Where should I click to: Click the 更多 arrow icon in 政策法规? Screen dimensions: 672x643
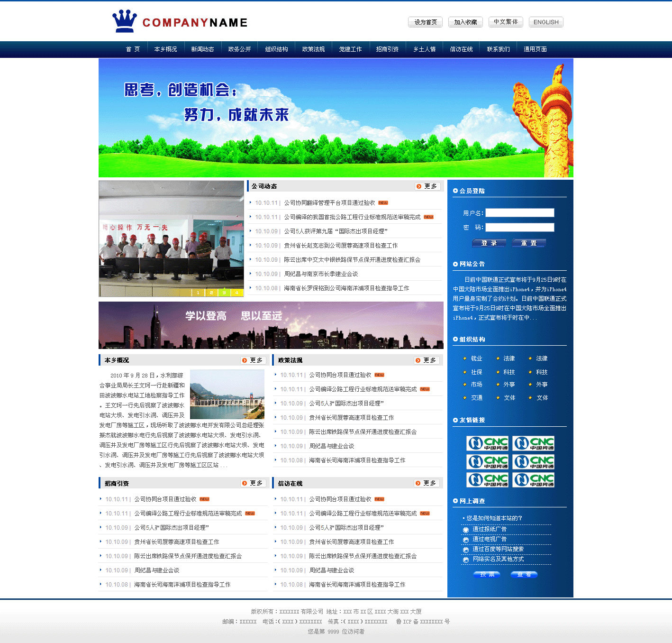(x=418, y=360)
